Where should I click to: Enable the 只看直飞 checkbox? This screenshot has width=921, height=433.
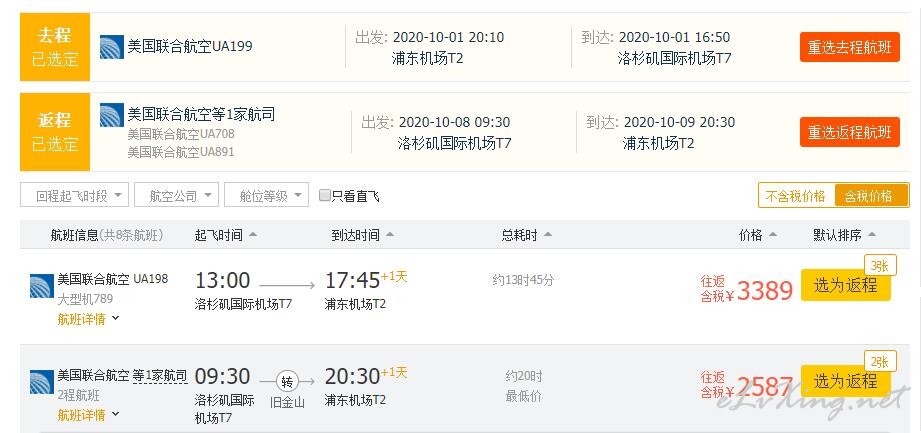coord(325,195)
